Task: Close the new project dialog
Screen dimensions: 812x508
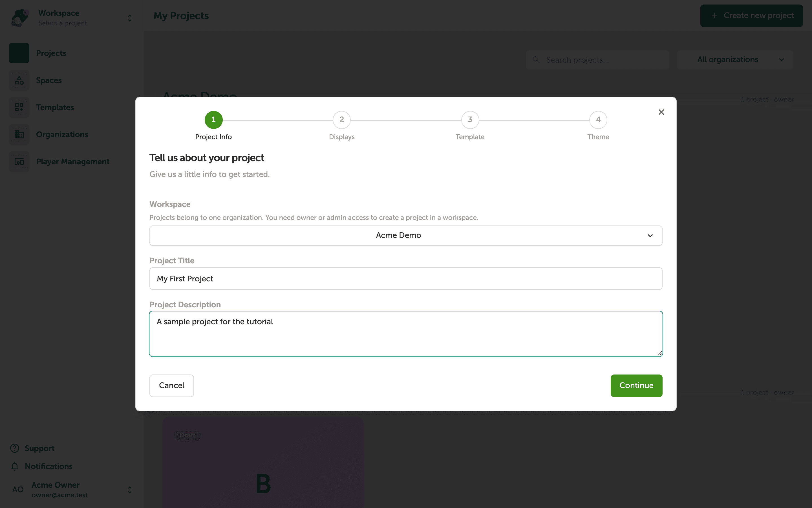Action: (x=661, y=112)
